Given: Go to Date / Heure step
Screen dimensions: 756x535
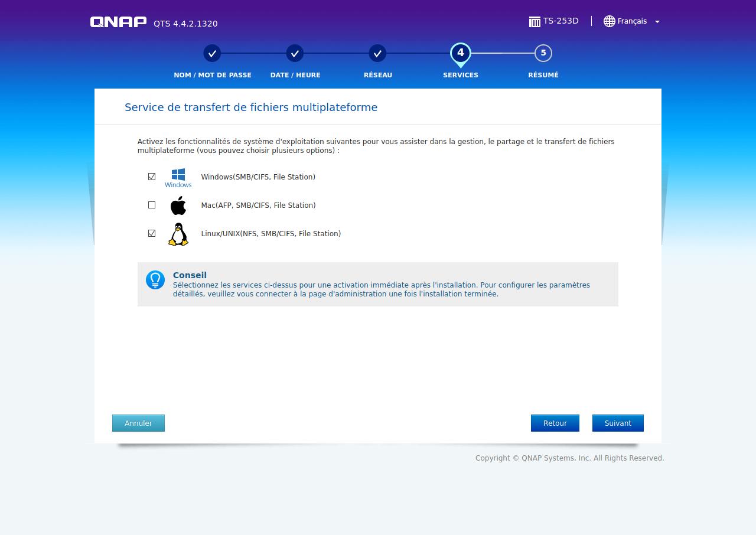Looking at the screenshot, I should [295, 54].
